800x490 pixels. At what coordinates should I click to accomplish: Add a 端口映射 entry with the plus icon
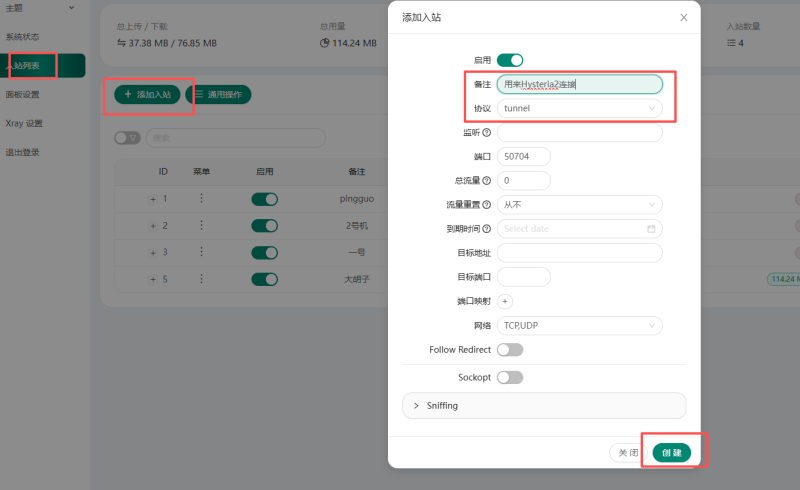[505, 301]
